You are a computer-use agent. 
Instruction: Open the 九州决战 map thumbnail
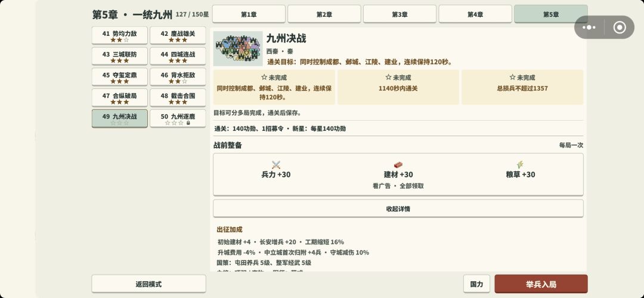(x=238, y=48)
